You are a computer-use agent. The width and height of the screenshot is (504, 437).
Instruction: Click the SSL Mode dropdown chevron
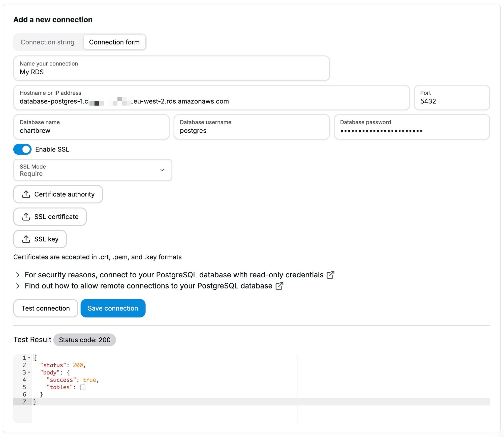click(162, 170)
